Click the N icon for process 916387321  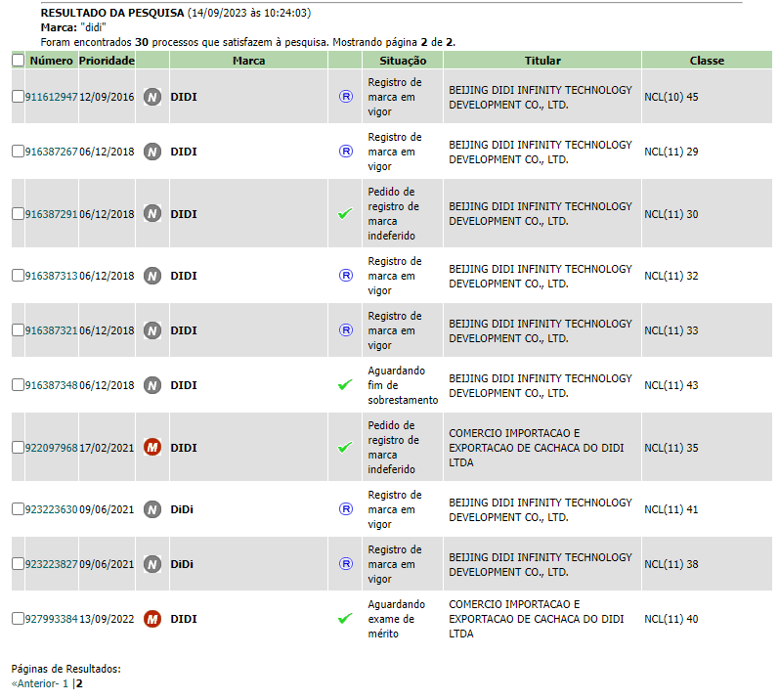pyautogui.click(x=152, y=330)
